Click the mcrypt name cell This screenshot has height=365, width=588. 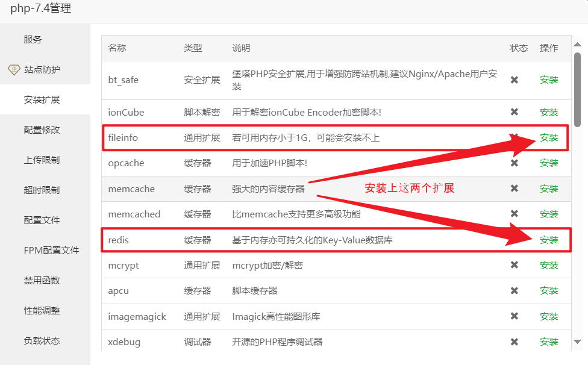pyautogui.click(x=124, y=266)
